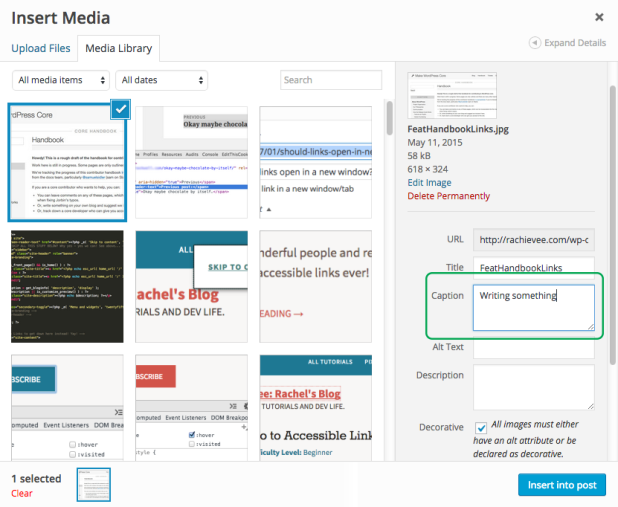Click into the Search media field
This screenshot has height=507, width=618.
pos(331,80)
